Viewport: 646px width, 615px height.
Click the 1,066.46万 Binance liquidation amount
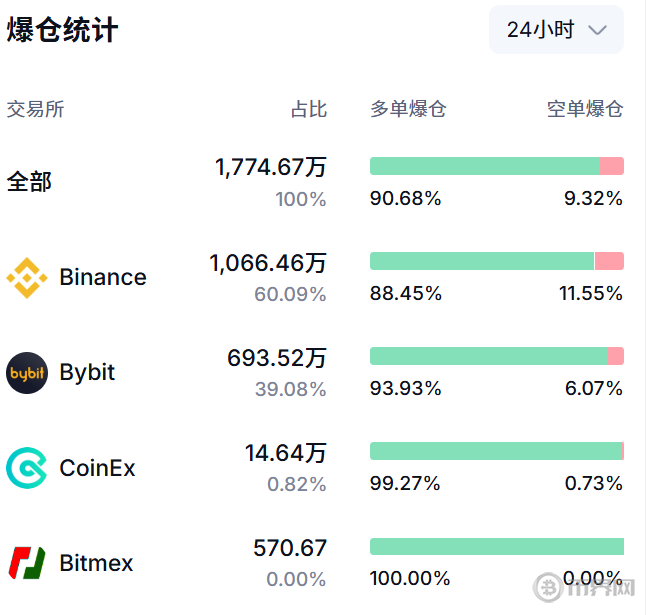[x=268, y=263]
